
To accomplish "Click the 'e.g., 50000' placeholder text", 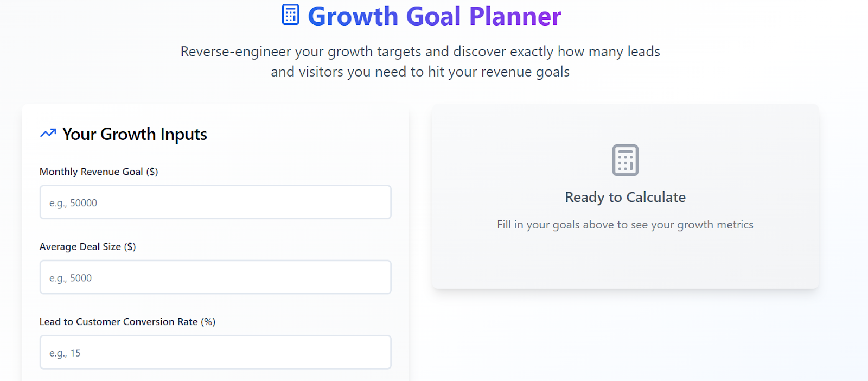I will click(x=73, y=203).
